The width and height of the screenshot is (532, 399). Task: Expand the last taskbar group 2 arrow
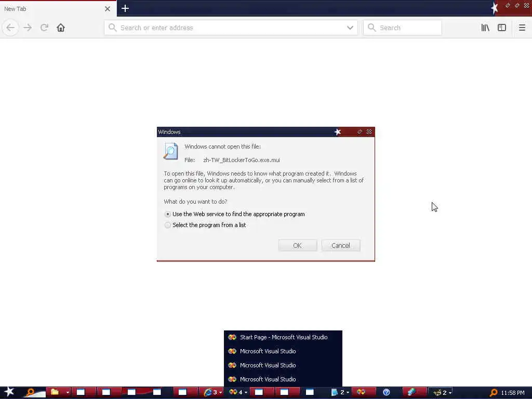tap(450, 393)
